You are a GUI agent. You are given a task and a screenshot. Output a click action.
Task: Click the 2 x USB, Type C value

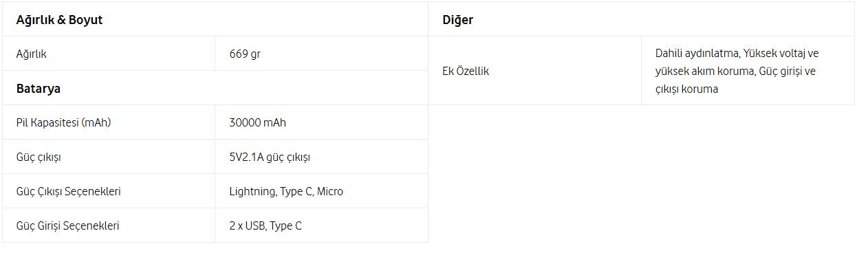pos(265,225)
